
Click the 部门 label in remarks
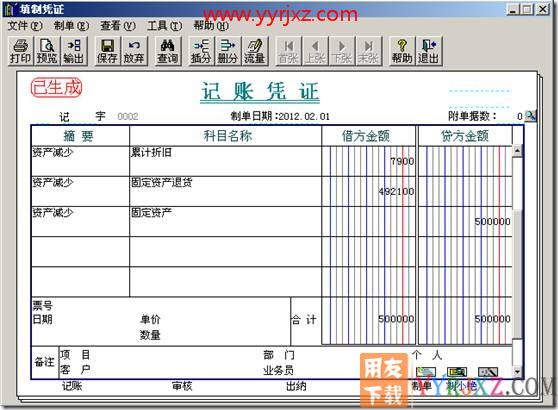(279, 355)
